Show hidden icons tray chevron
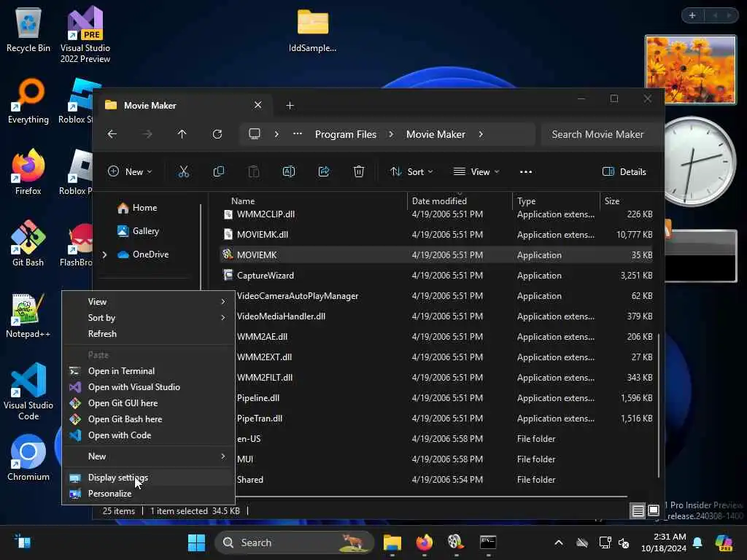 [559, 542]
